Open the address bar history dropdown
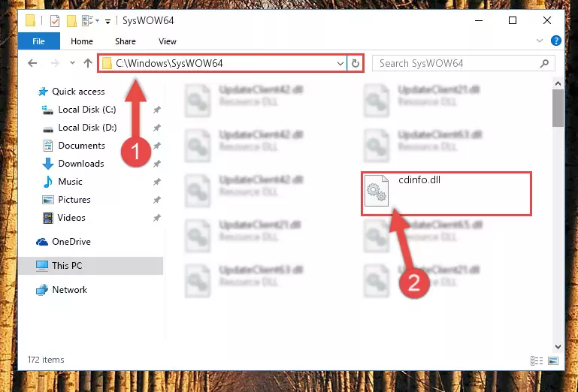578x392 pixels. coord(340,64)
